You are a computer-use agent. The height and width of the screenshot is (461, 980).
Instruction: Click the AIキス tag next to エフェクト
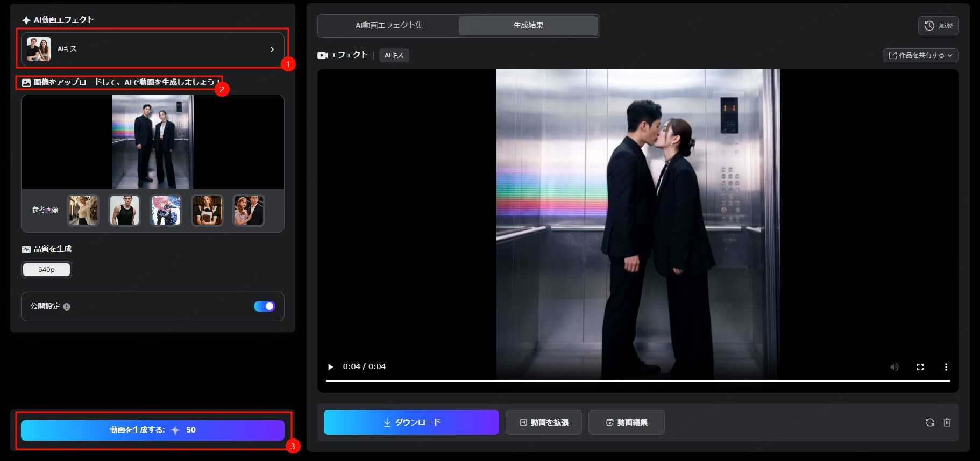(394, 55)
